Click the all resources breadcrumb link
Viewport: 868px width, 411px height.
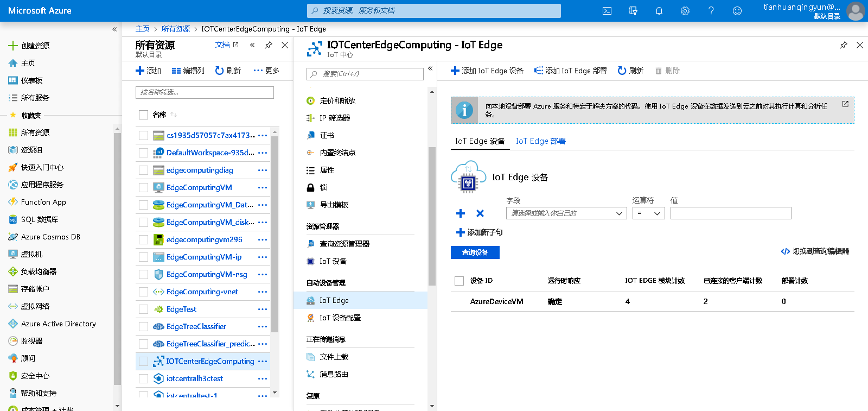(176, 29)
